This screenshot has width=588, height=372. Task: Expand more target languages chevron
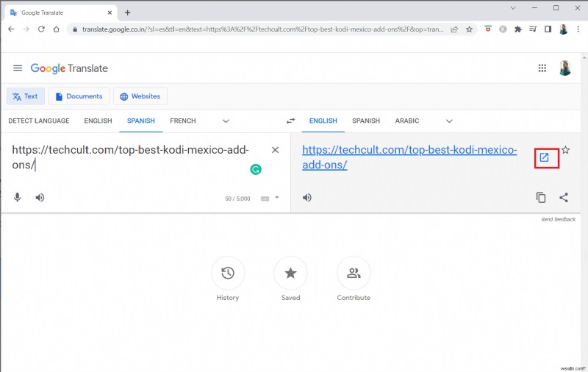click(449, 121)
